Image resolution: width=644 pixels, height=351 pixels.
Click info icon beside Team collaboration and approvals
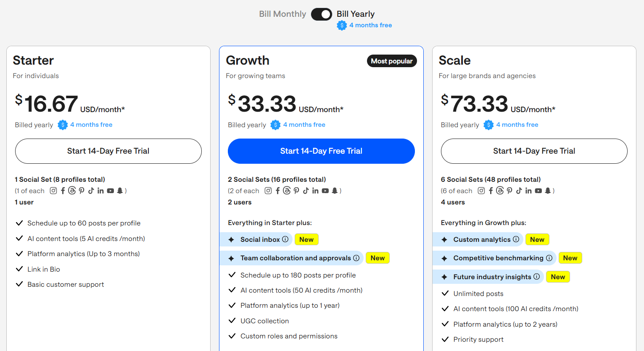coord(356,258)
